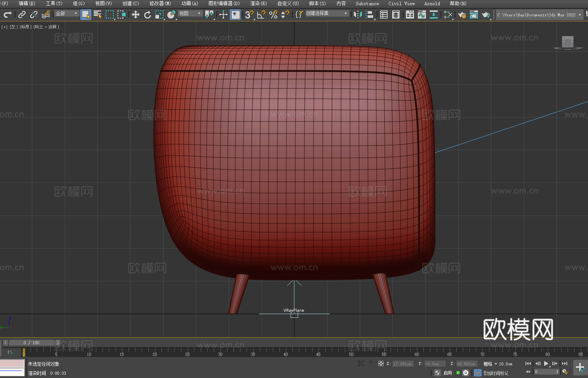Toggle Absolute/Offset transform type-in mode
Viewport: 588px width, 378px height.
click(381, 364)
